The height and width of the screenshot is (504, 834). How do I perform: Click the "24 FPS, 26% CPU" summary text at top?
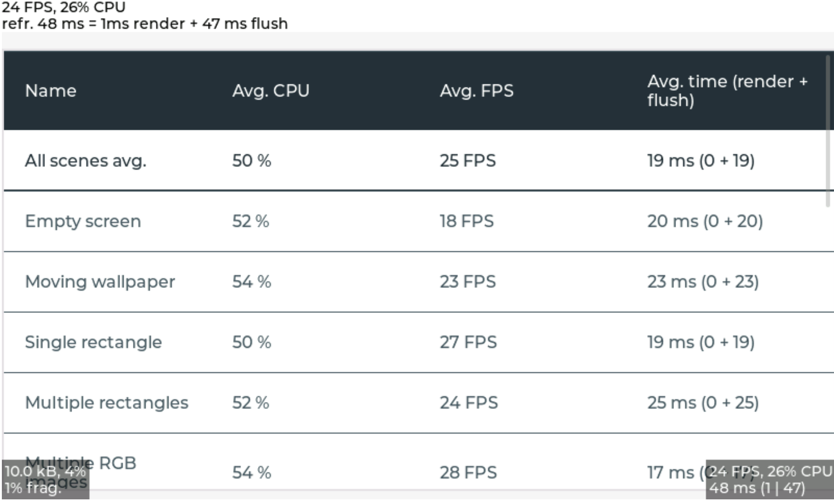(x=64, y=7)
